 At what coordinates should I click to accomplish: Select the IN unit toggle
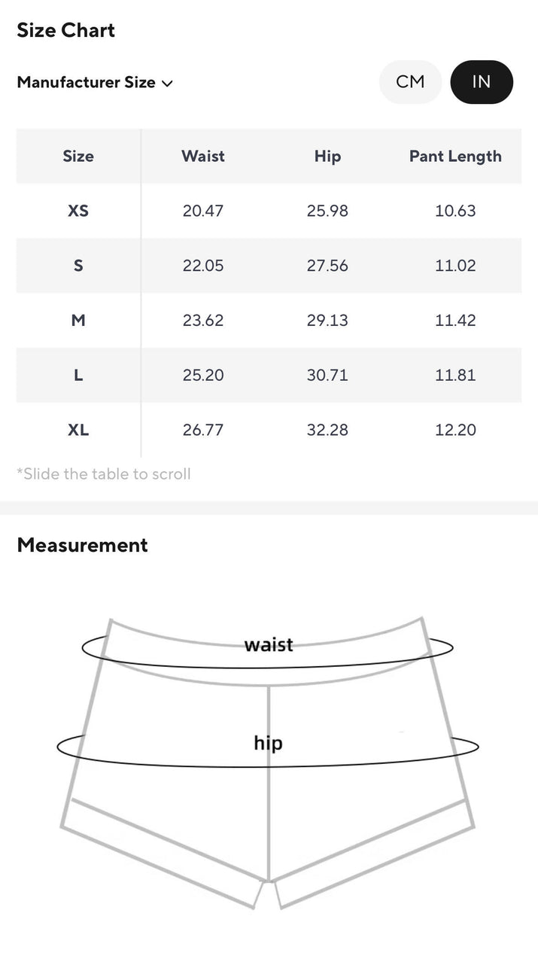coord(482,82)
